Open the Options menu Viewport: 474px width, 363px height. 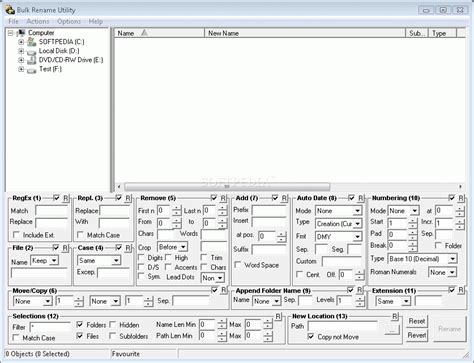pos(69,21)
